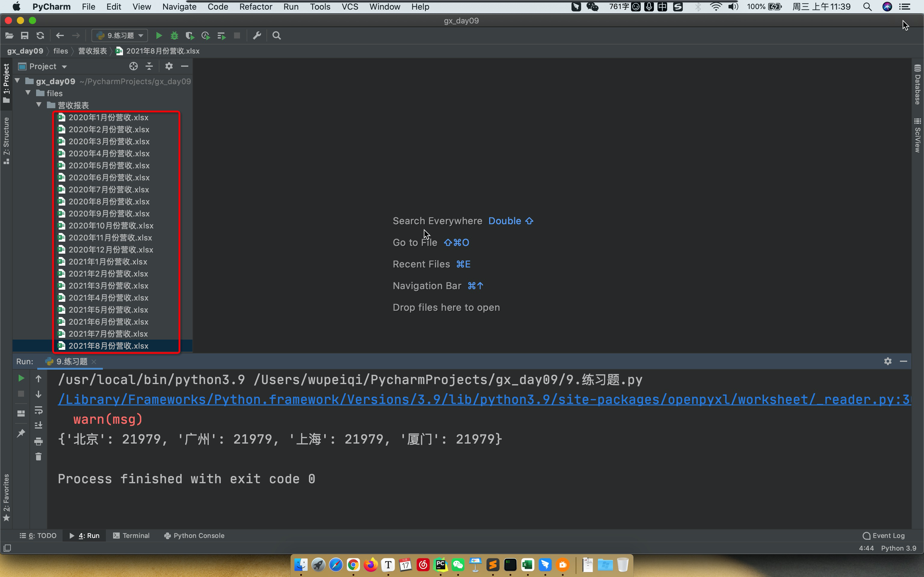
Task: Collapse the 营收报表 folder
Action: point(39,105)
